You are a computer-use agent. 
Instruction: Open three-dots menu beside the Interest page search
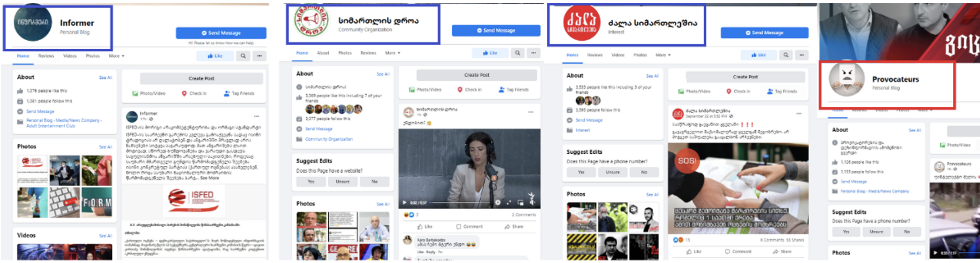coord(802,55)
